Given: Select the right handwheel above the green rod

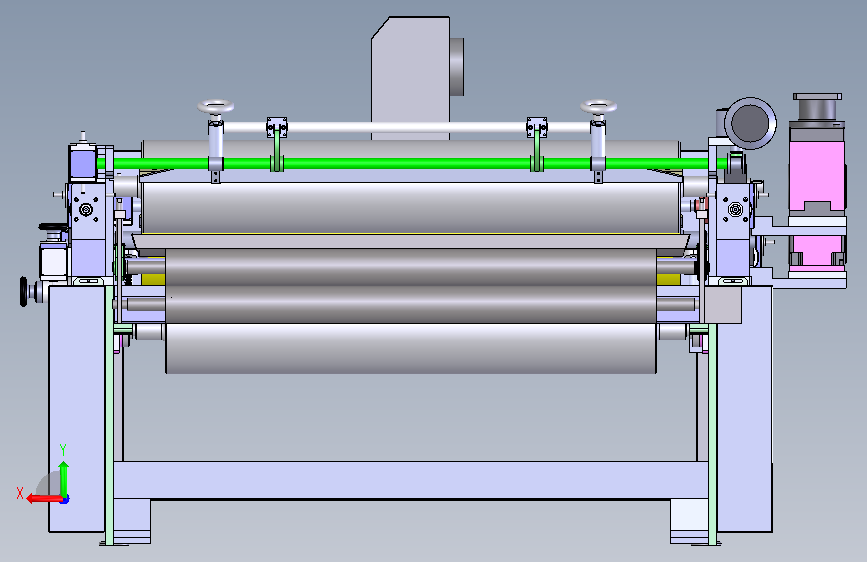Looking at the screenshot, I should (x=599, y=106).
